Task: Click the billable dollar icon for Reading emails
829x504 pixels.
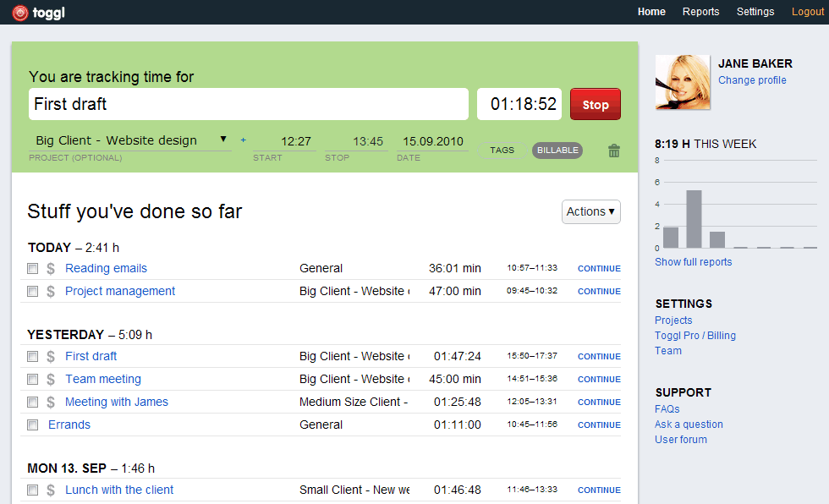Action: point(51,268)
